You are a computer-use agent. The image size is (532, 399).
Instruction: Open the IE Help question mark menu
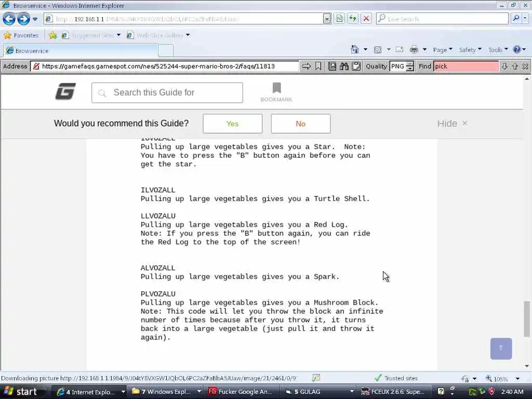519,50
